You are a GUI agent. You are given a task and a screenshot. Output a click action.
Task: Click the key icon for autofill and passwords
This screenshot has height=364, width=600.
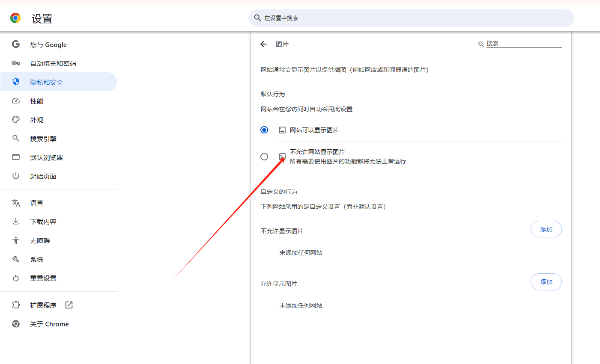point(16,63)
